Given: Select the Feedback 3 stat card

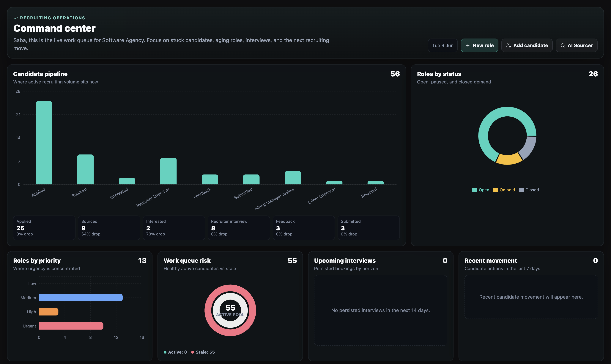Looking at the screenshot, I should [x=304, y=228].
